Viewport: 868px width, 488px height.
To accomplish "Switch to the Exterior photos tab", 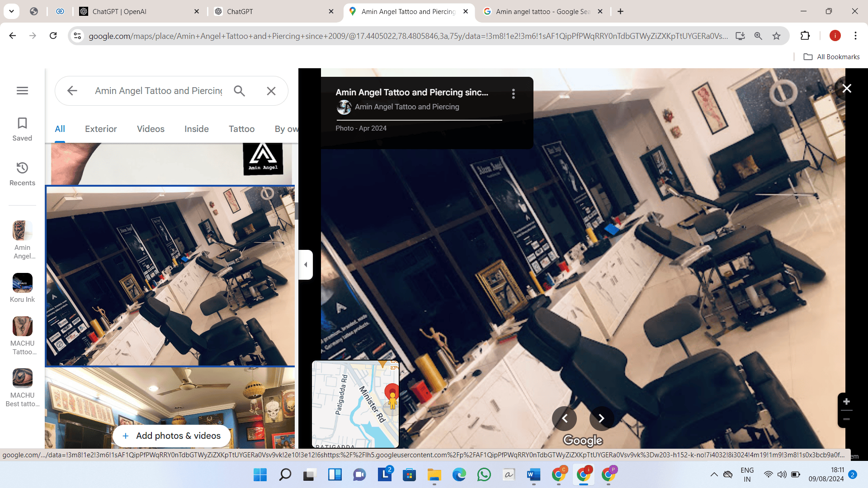I will pos(101,129).
